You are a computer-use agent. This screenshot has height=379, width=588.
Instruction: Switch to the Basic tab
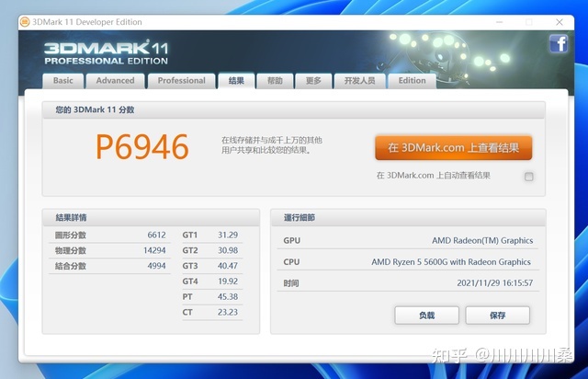[63, 81]
